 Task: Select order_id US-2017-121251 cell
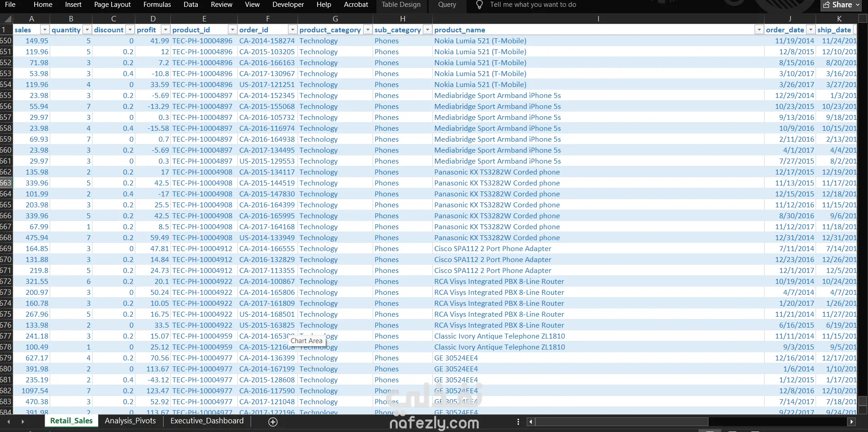pyautogui.click(x=267, y=84)
